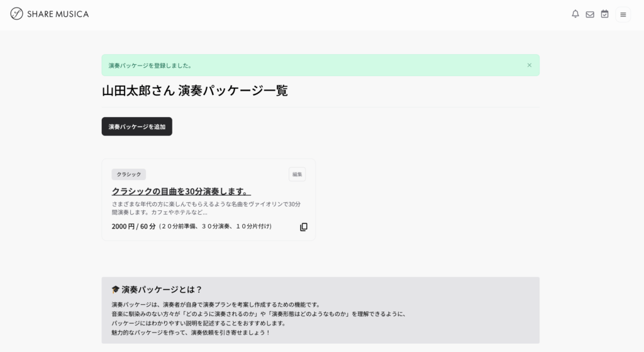Click the SHARE MUSICA brand name text
The height and width of the screenshot is (352, 644).
pyautogui.click(x=58, y=14)
